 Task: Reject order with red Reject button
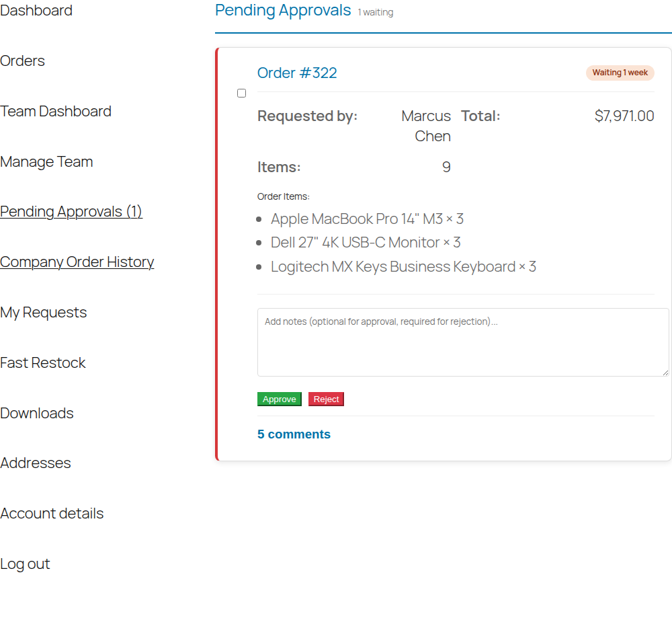tap(326, 399)
